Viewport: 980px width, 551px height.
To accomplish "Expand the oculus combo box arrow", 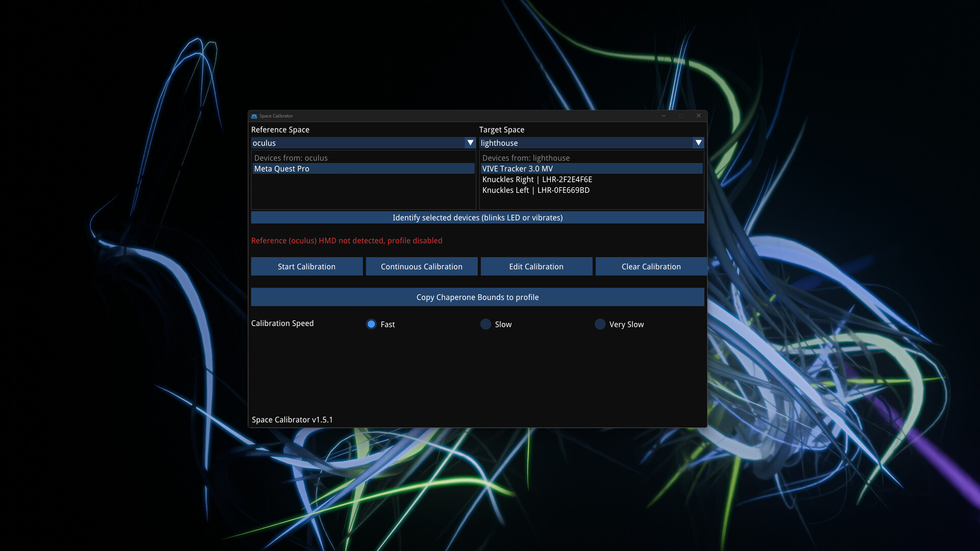I will pos(470,143).
